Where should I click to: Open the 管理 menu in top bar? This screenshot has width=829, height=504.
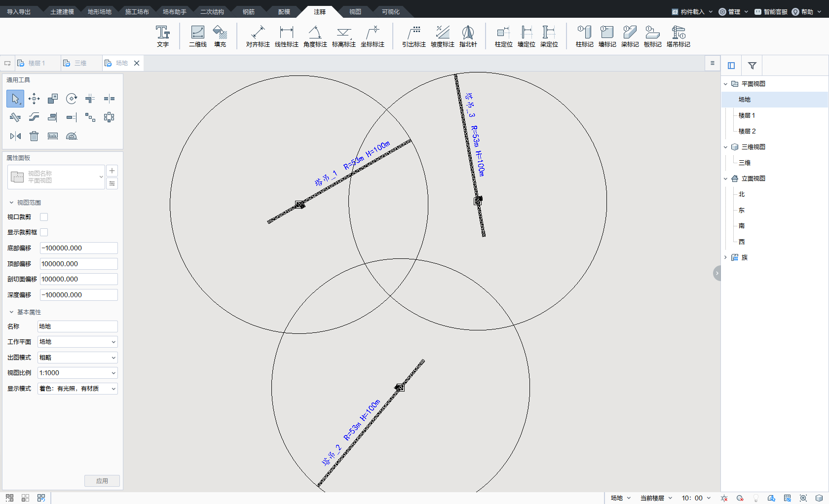tap(733, 12)
